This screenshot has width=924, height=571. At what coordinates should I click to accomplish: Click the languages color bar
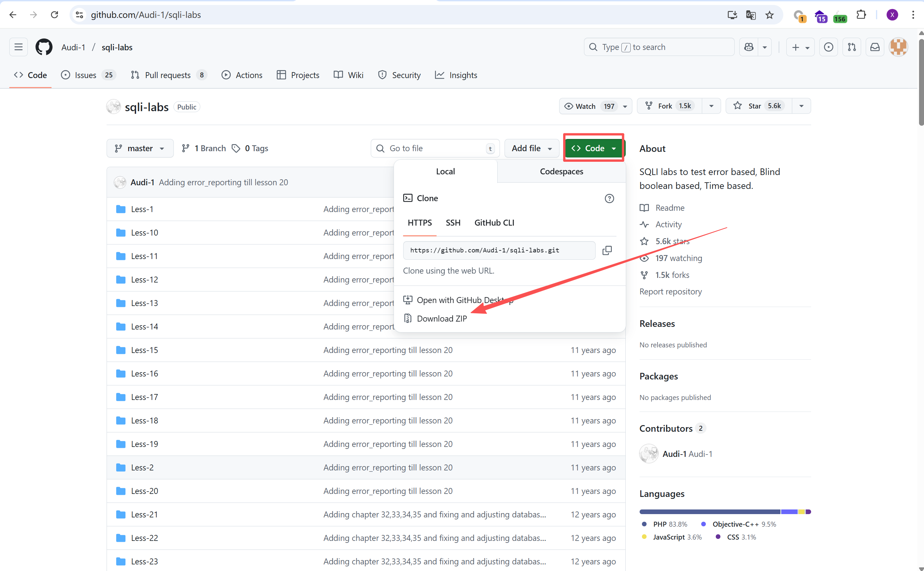coord(725,512)
